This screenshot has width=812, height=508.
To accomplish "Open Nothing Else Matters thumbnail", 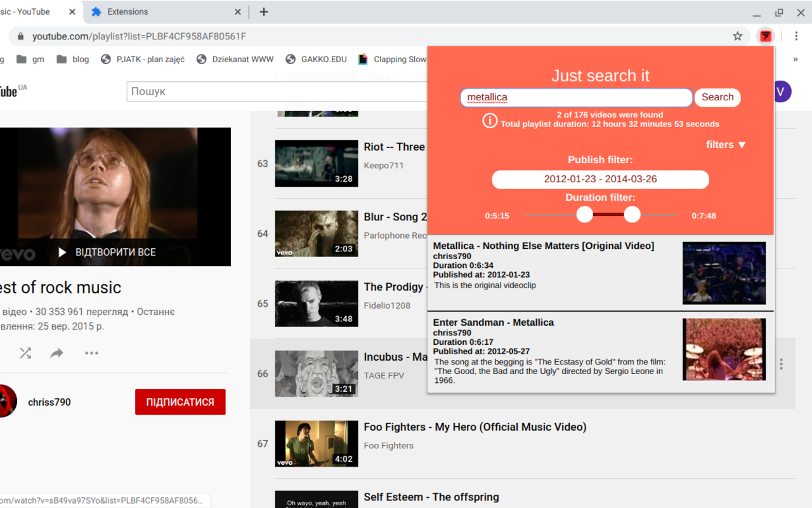I will coord(724,273).
